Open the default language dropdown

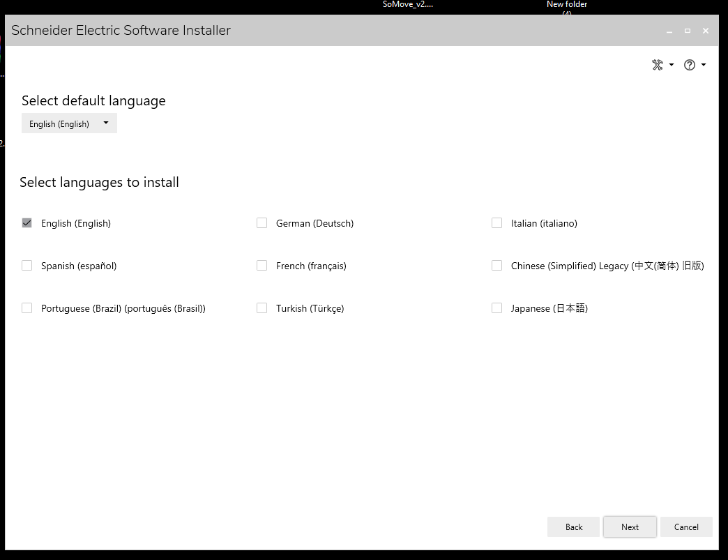click(x=69, y=123)
